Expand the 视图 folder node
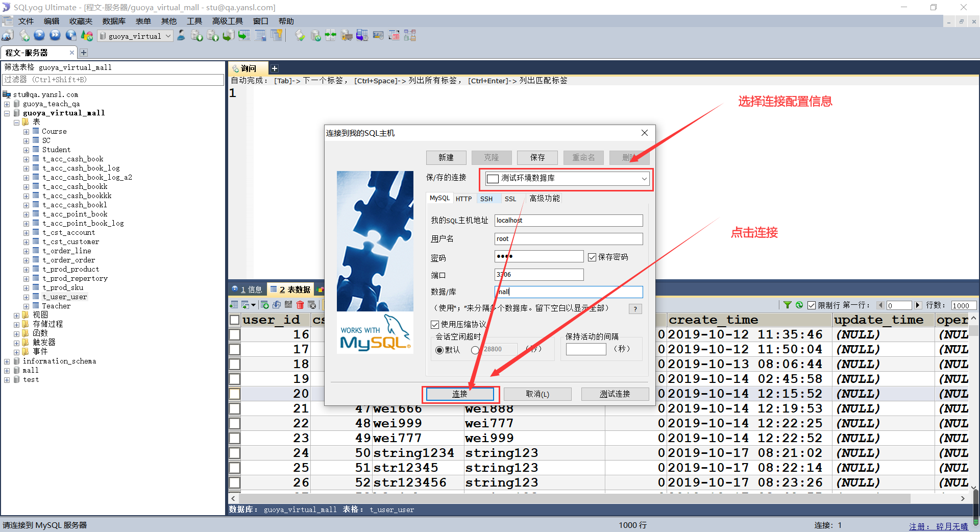The width and height of the screenshot is (980, 532). pos(16,316)
